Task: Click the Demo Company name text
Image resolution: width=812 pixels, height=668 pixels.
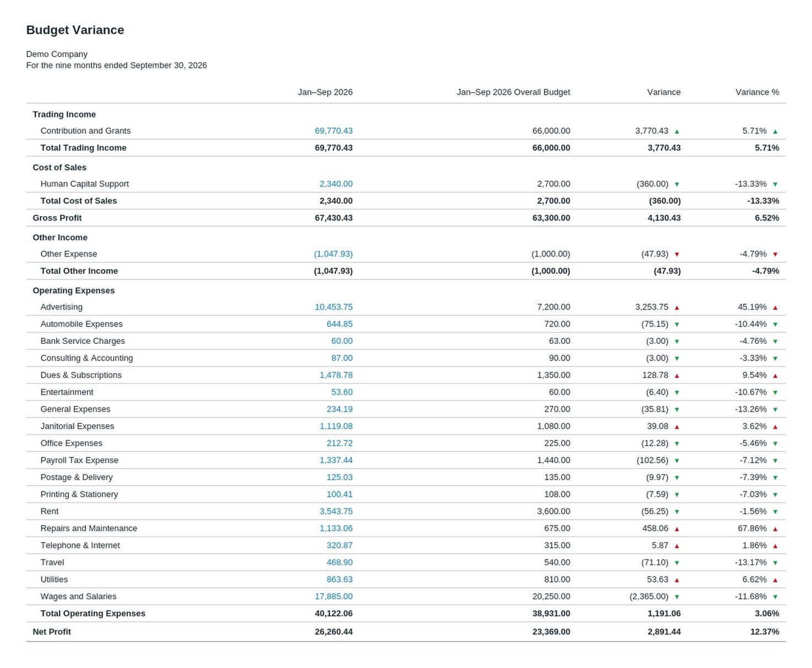Action: (x=57, y=54)
